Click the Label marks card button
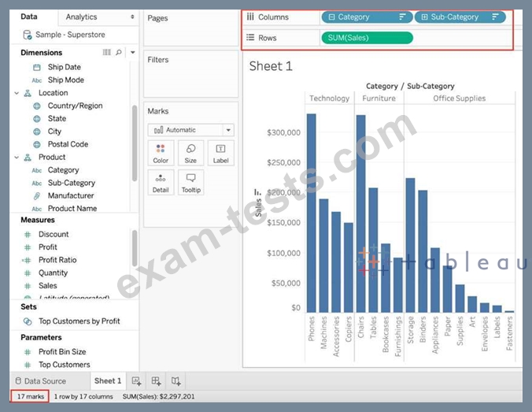This screenshot has height=412, width=532. tap(220, 153)
